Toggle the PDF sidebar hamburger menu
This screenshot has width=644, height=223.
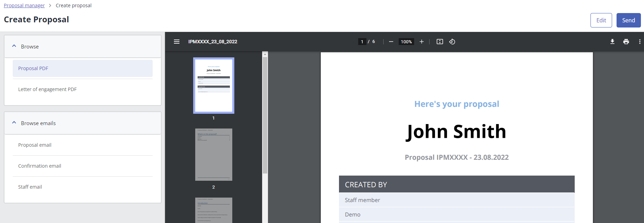coord(177,42)
